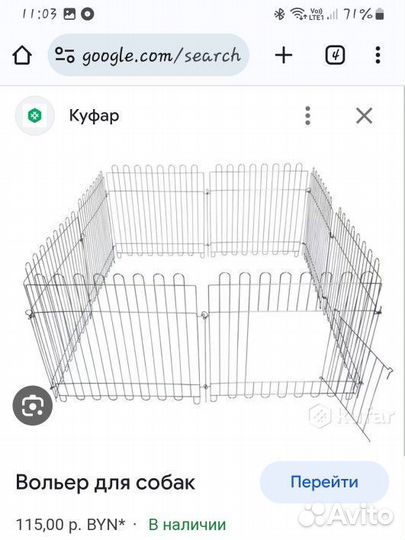Open options menu next to Куфар
This screenshot has height=540, width=405.
coord(308,116)
